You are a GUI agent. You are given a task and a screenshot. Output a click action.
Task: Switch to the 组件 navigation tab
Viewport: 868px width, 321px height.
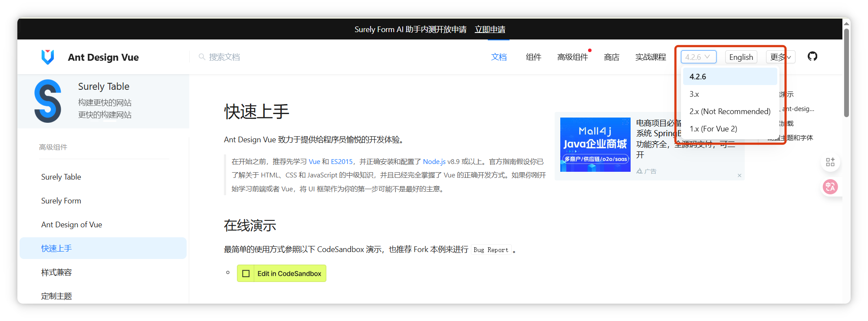[533, 57]
